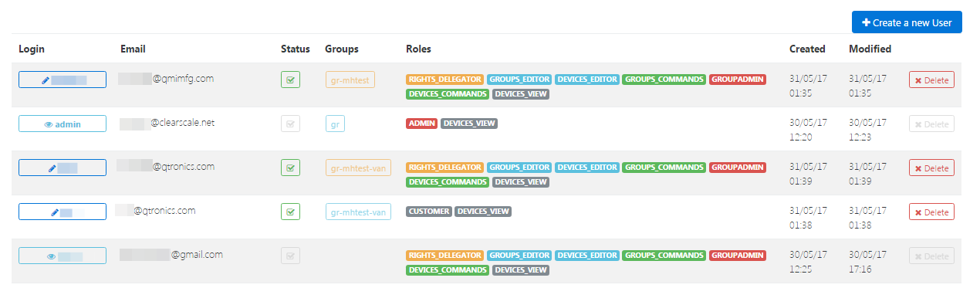Delete the GROUPADMIN qtronics.com user
Image resolution: width=980 pixels, height=288 pixels.
[931, 168]
